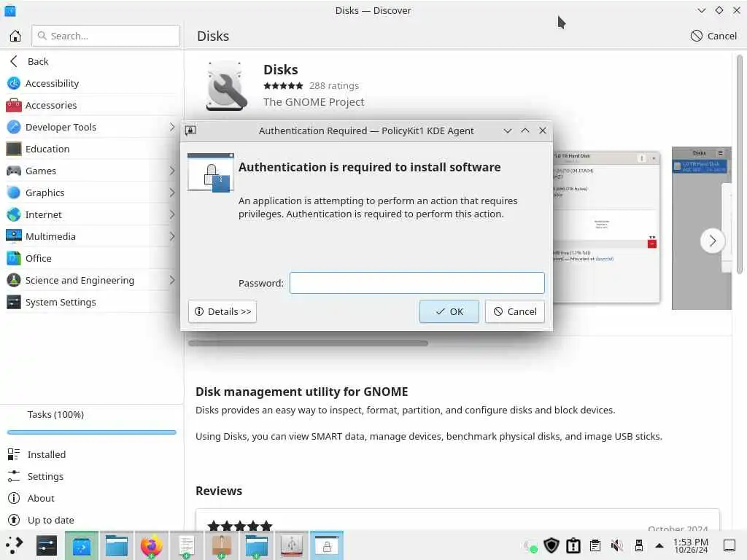This screenshot has width=747, height=560.
Task: Click the lock icon in dialog titlebar
Action: pos(190,131)
